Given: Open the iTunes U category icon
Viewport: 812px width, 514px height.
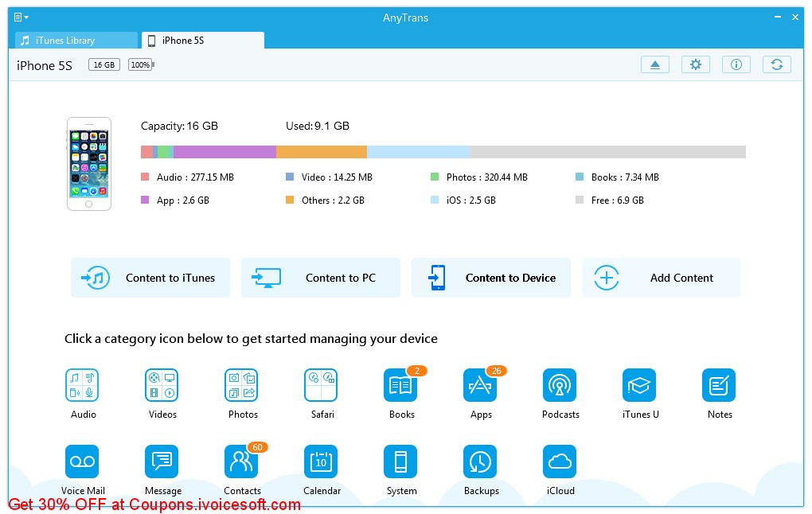Looking at the screenshot, I should tap(639, 385).
